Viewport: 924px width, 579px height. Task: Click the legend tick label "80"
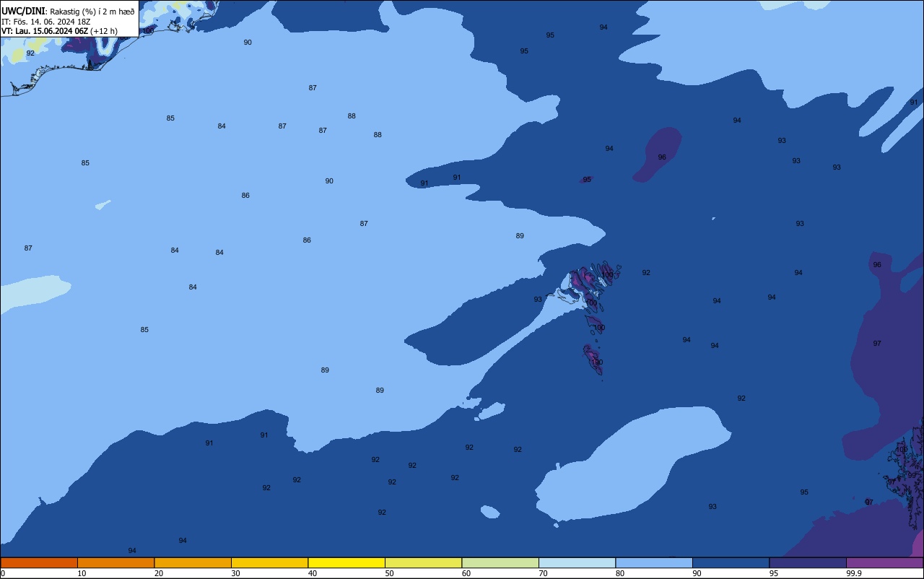(620, 573)
